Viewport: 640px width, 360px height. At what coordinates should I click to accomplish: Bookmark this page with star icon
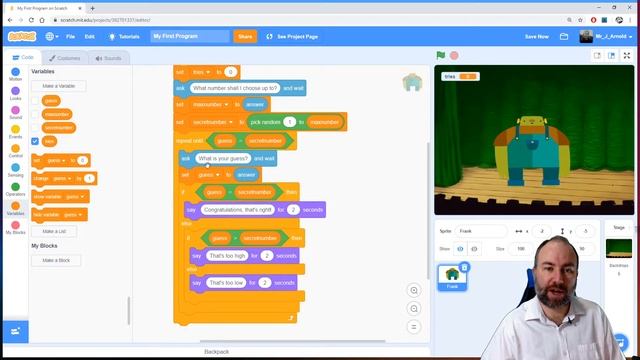580,20
